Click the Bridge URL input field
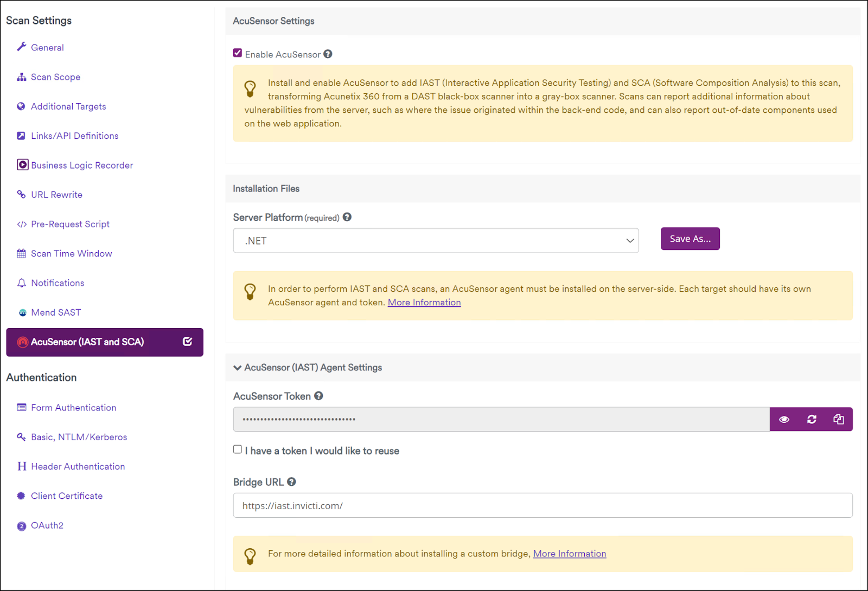This screenshot has width=868, height=591. click(x=543, y=505)
